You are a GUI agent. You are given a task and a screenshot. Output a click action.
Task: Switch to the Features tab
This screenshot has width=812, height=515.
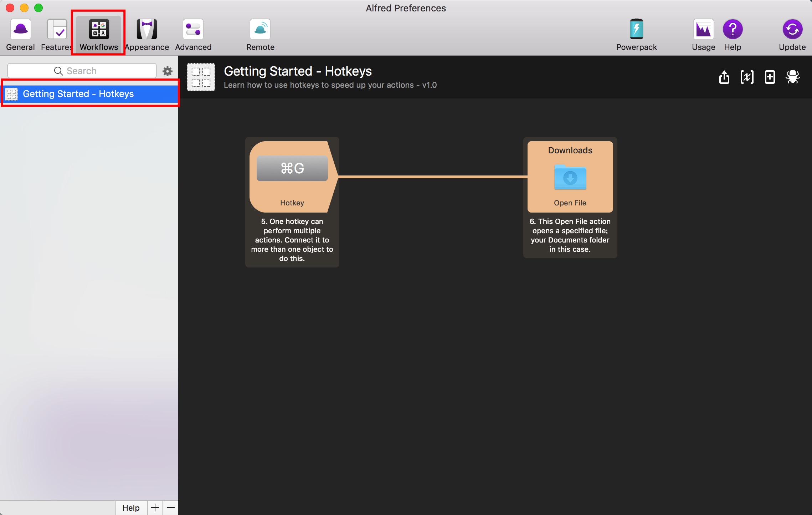point(56,35)
